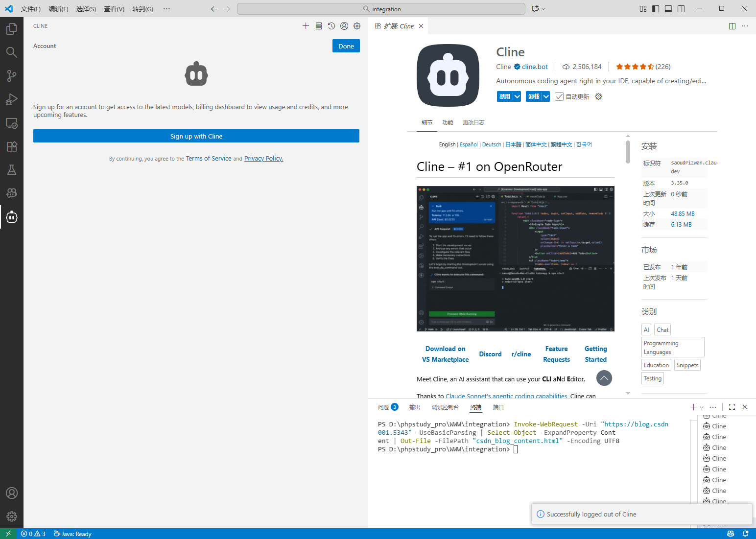The width and height of the screenshot is (756, 539).
Task: Open uninstall button dropdown arrow
Action: [546, 96]
